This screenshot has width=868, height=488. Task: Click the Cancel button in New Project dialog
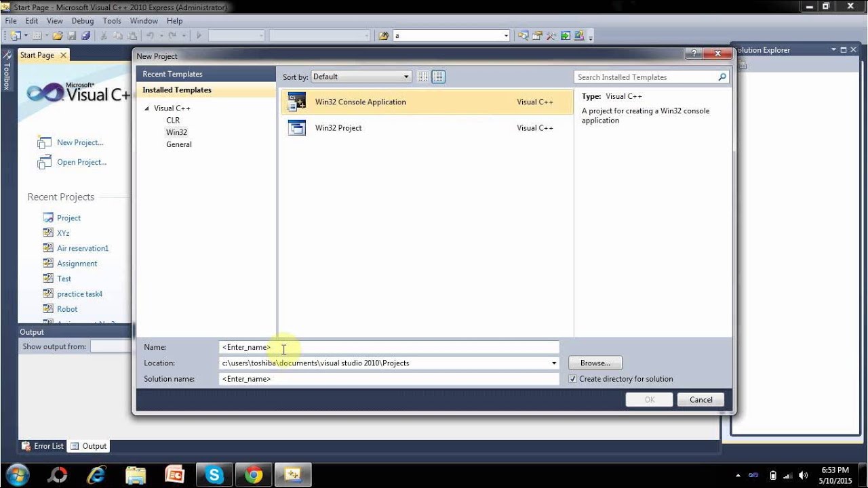click(701, 400)
